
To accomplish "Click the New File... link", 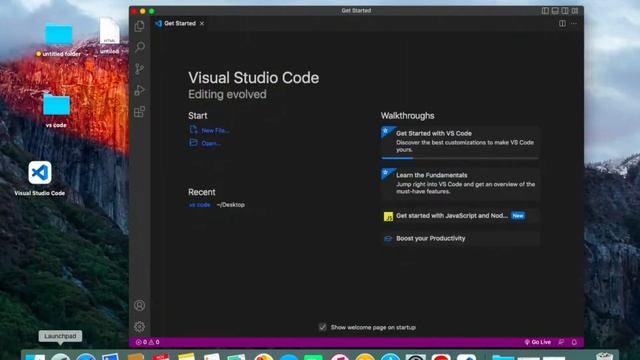I will tap(210, 130).
